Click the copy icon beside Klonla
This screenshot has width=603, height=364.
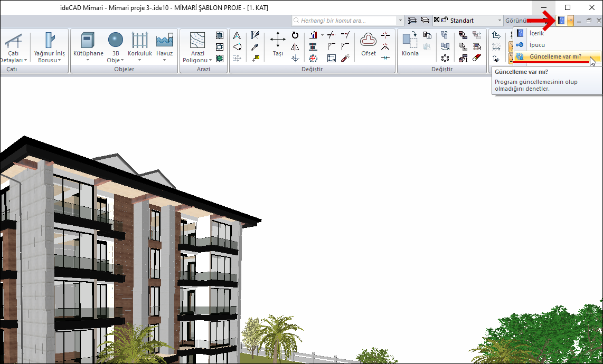[x=427, y=35]
